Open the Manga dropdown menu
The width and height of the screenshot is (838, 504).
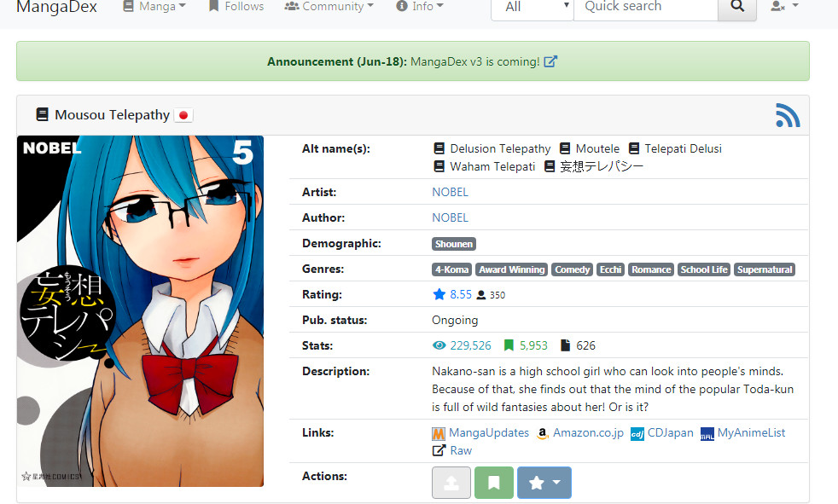(x=154, y=7)
